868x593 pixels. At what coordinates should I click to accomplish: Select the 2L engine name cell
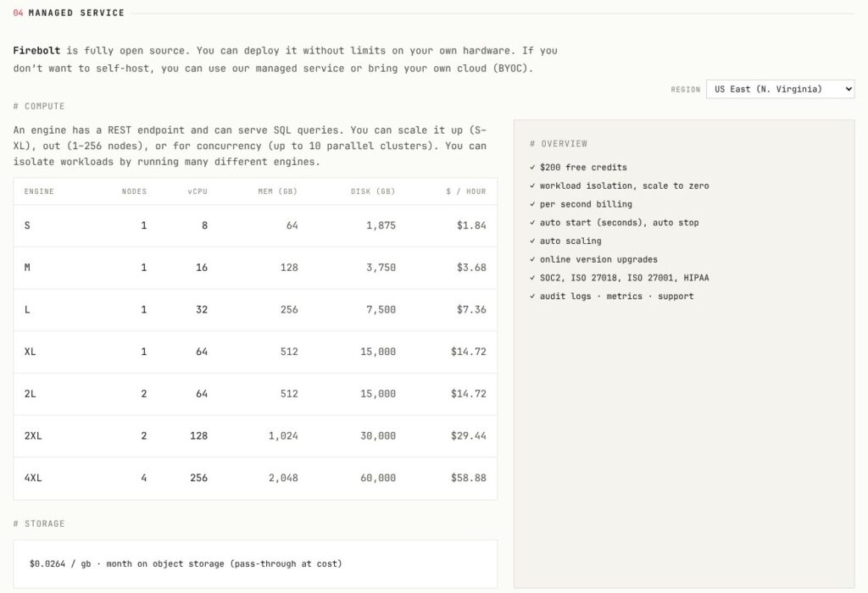click(30, 393)
